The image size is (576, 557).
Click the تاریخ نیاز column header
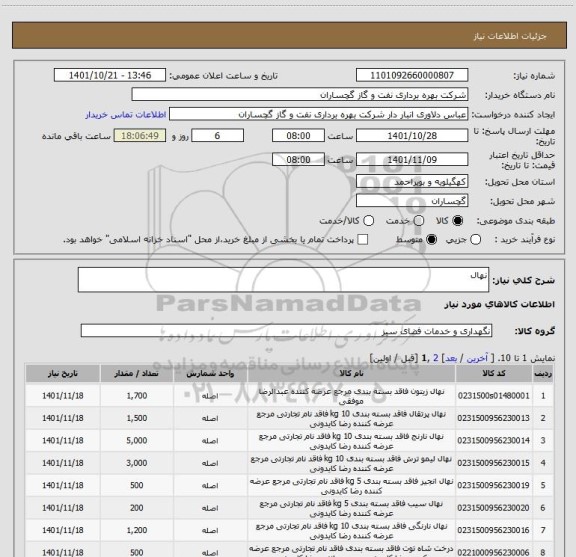(x=62, y=374)
